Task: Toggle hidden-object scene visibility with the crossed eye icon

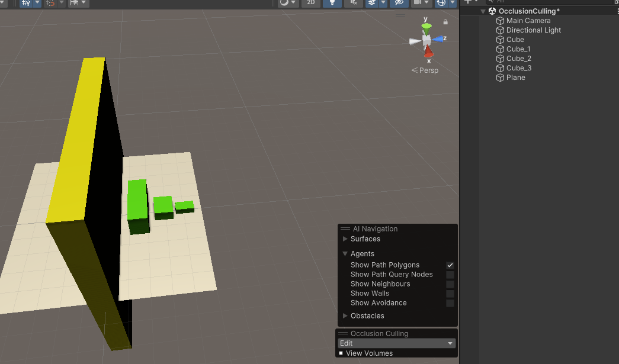Action: (x=399, y=3)
